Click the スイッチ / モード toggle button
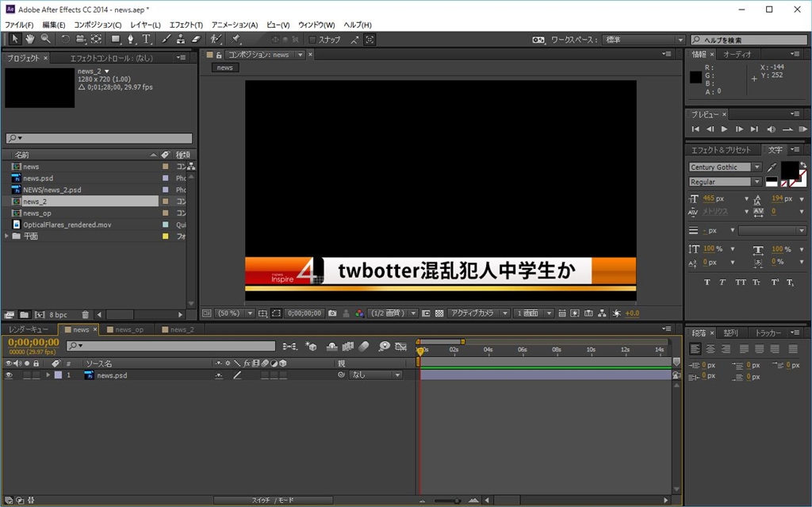Screen dimensions: 812x507 pyautogui.click(x=273, y=501)
